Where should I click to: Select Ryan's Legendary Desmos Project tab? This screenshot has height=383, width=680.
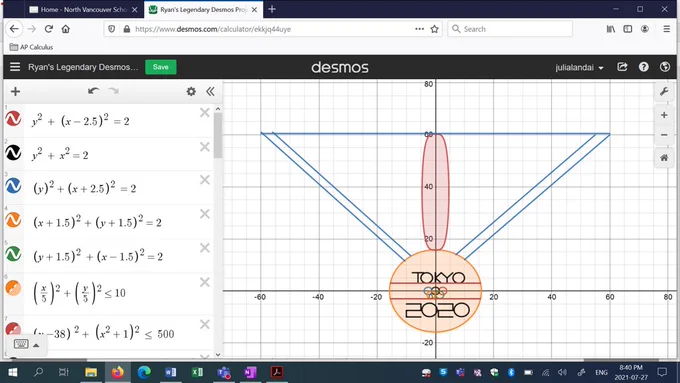(203, 9)
